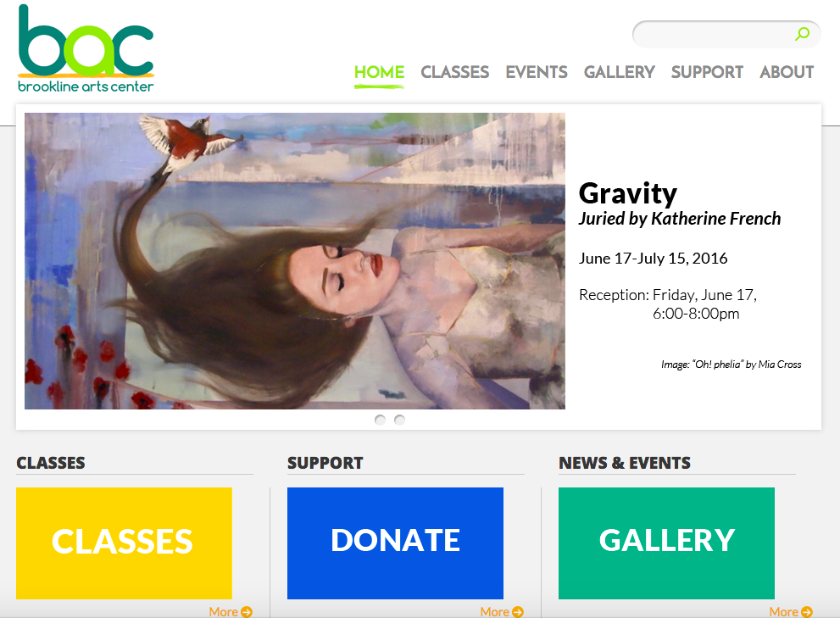Click the blue DONATE tile
The width and height of the screenshot is (840, 618).
pos(395,543)
